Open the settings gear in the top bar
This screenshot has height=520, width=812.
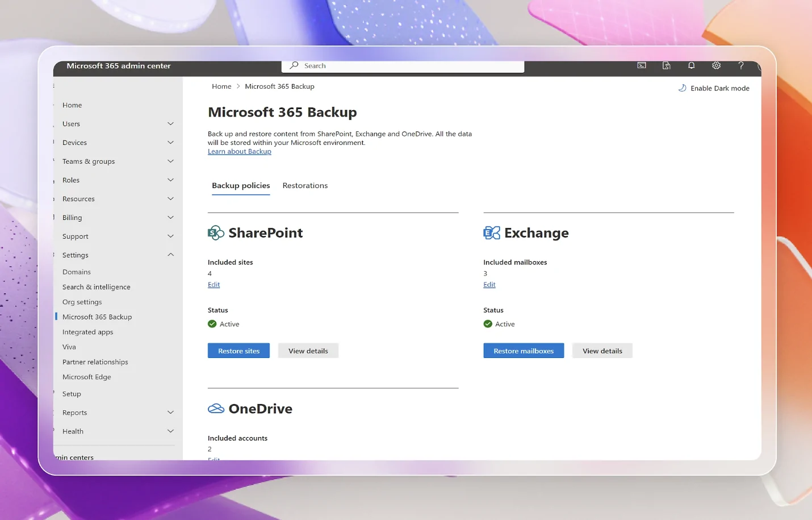(716, 65)
